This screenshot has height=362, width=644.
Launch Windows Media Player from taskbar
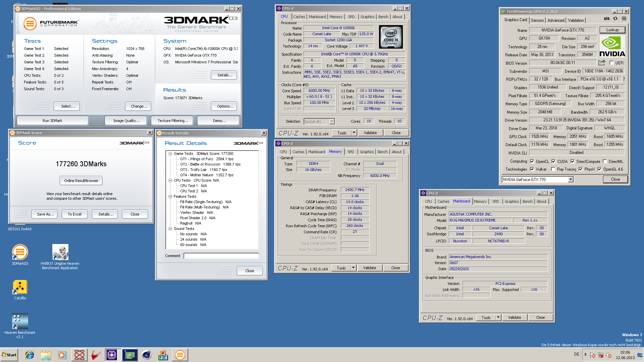tap(62, 355)
